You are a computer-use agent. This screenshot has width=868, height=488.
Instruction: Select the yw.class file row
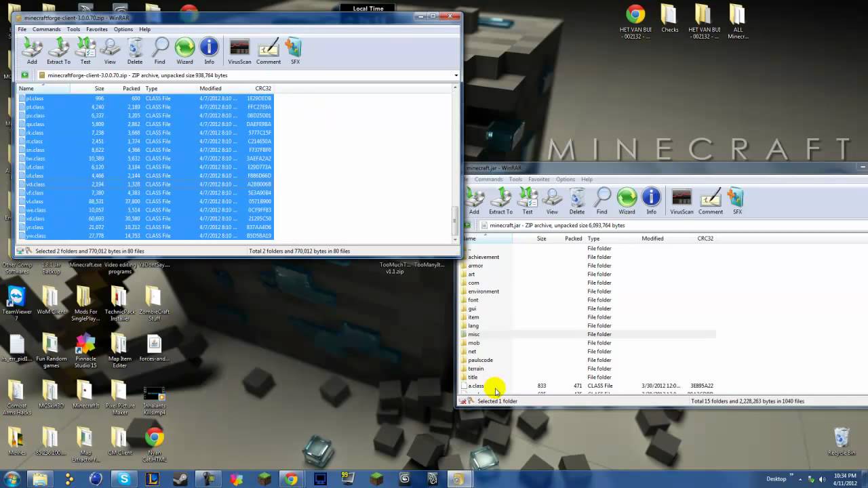145,236
